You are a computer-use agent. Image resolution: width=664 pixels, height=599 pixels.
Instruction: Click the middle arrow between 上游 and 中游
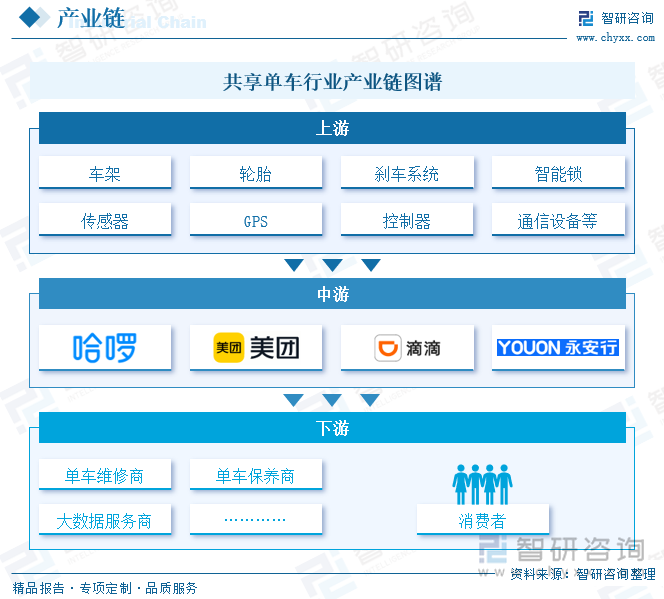[332, 265]
